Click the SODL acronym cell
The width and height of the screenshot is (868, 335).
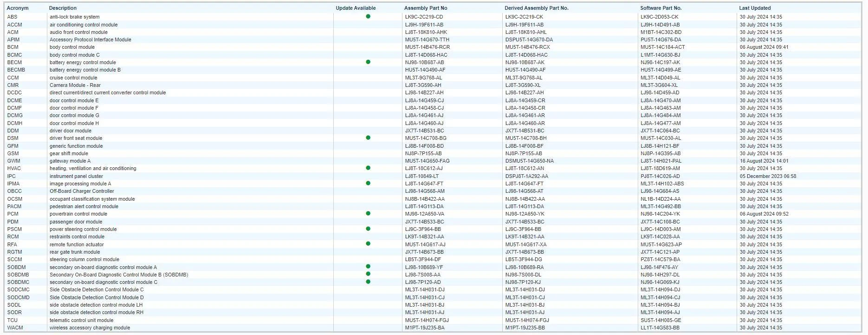(x=14, y=305)
